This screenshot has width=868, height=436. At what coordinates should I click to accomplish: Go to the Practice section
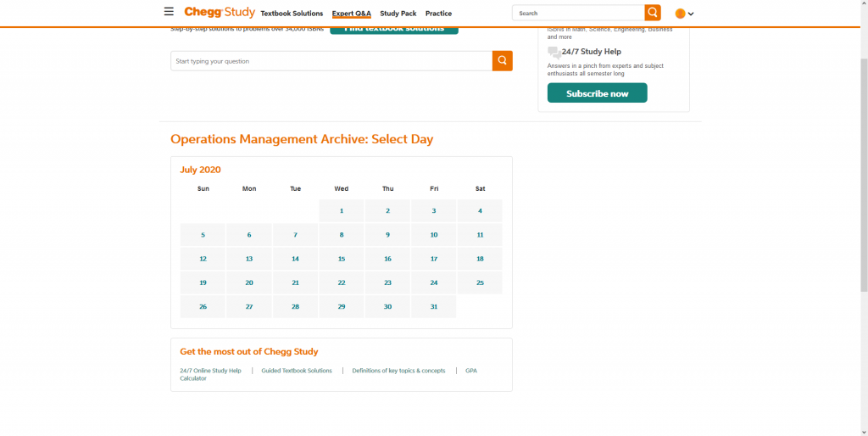pos(438,14)
